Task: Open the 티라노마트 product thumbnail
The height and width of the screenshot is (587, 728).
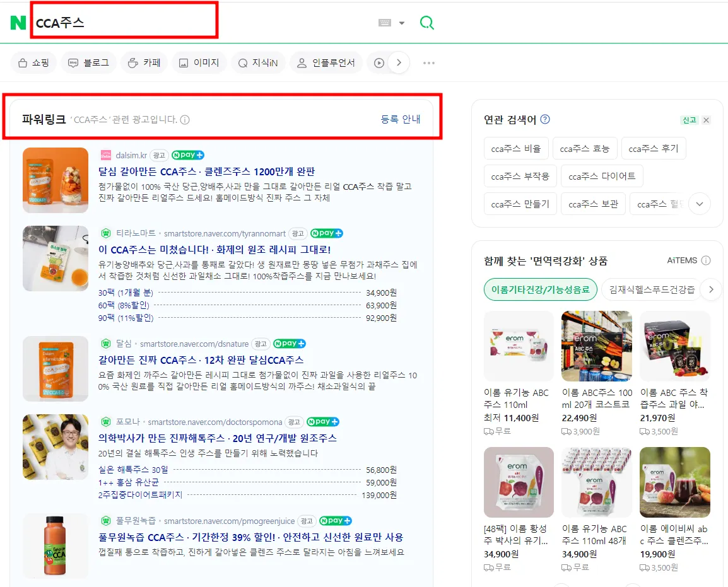Action: coord(56,259)
